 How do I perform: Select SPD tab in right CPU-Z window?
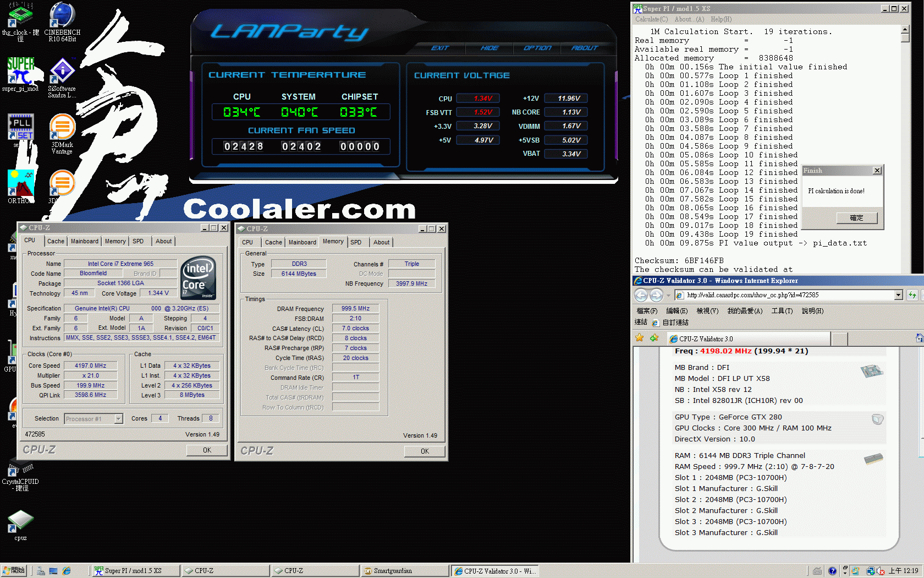point(356,242)
